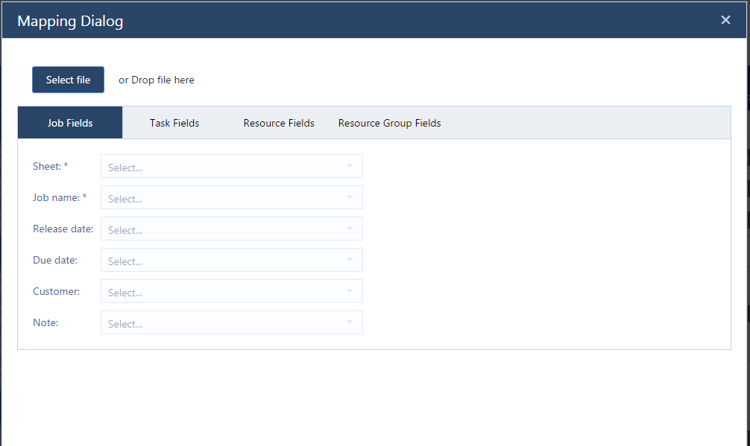Open the Note dropdown
Image resolution: width=750 pixels, height=446 pixels.
tap(232, 323)
